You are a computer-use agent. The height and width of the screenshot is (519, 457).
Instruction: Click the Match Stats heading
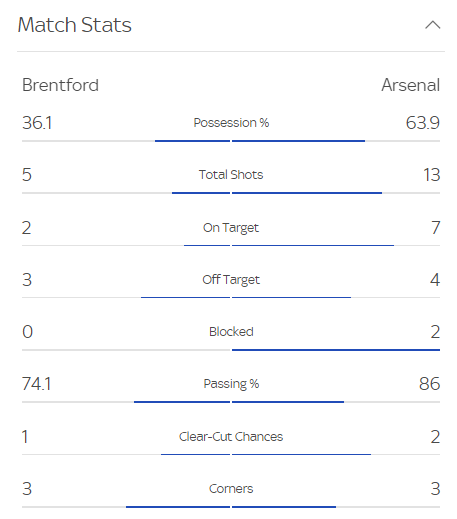[x=75, y=25]
